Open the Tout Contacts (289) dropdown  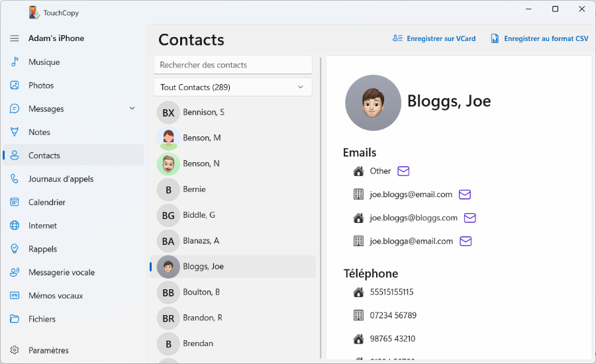pyautogui.click(x=232, y=87)
